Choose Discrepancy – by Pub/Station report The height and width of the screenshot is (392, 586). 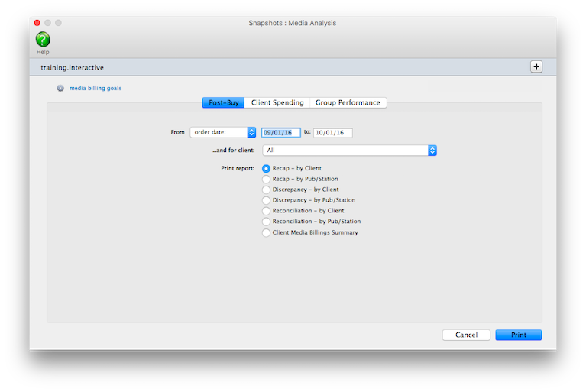click(x=266, y=200)
